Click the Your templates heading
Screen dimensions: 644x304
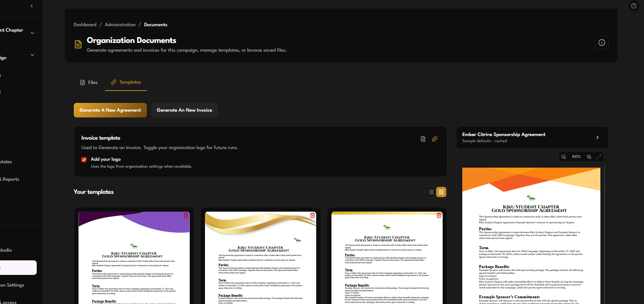[94, 192]
